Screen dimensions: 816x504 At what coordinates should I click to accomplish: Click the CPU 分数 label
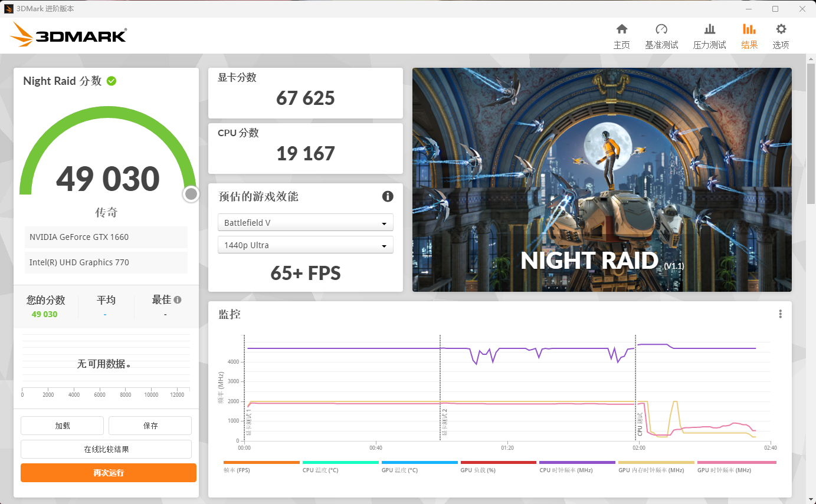click(238, 133)
